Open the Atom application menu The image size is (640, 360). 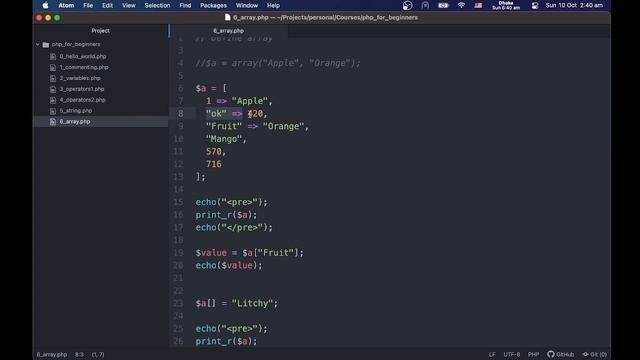[66, 5]
